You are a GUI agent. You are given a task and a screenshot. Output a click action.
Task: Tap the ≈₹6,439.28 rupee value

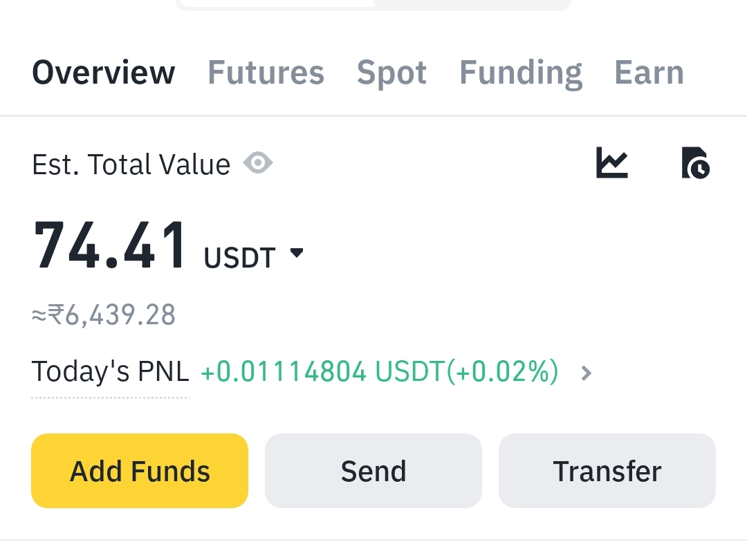[104, 315]
